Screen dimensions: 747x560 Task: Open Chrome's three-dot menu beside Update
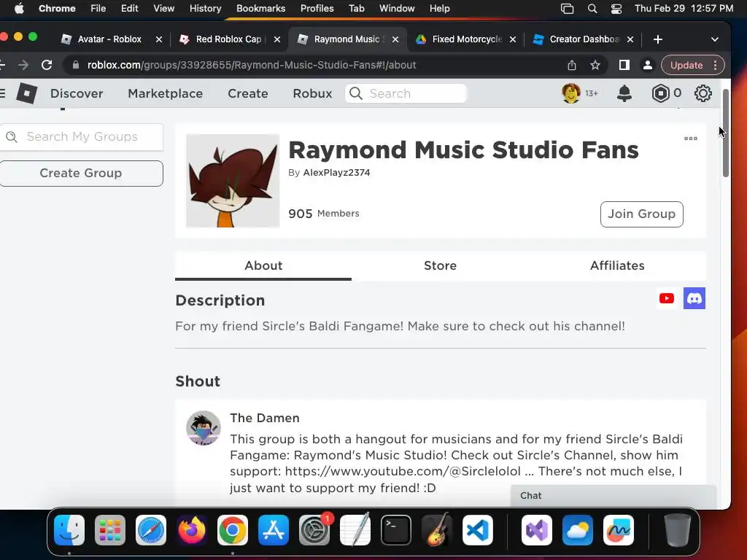pos(715,65)
